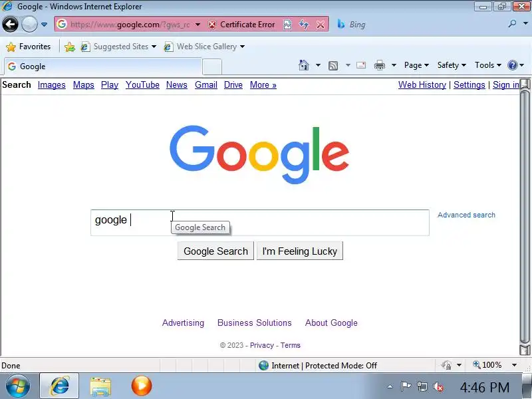Open Google Settings link
Viewport: 532px width, 399px height.
click(469, 85)
